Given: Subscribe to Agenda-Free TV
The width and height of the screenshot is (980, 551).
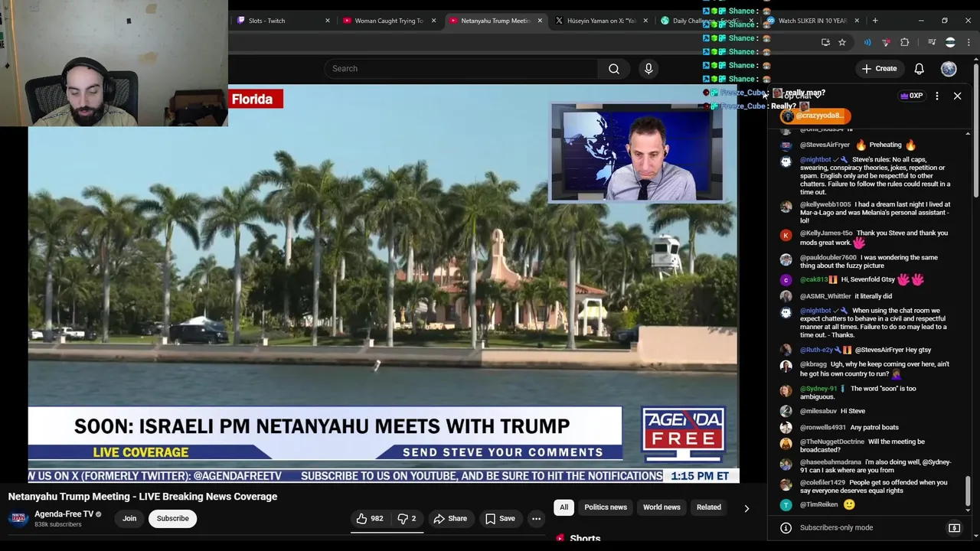Looking at the screenshot, I should click(172, 519).
